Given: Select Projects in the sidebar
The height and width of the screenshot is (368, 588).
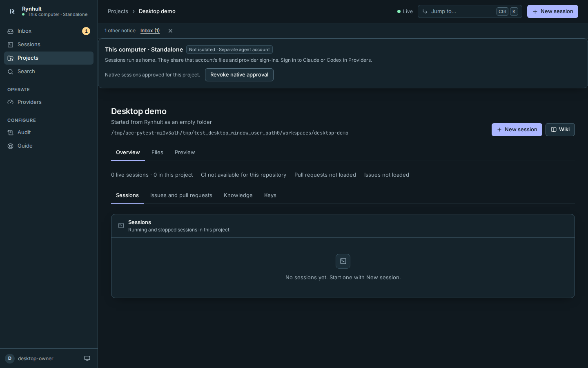Looking at the screenshot, I should (x=49, y=58).
